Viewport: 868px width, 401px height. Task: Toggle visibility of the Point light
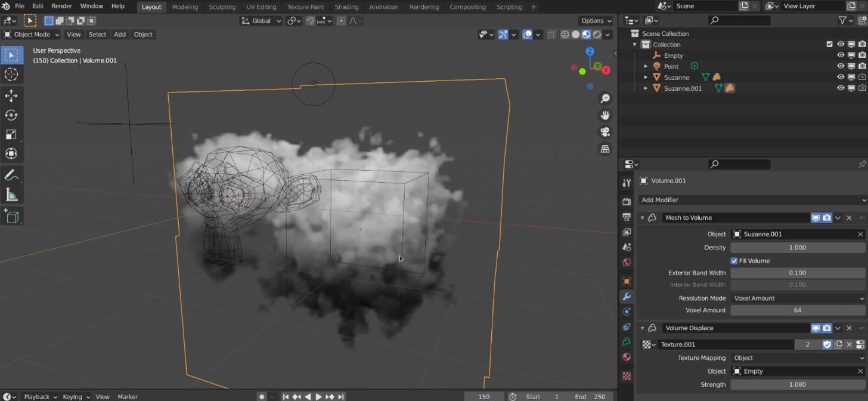tap(841, 66)
